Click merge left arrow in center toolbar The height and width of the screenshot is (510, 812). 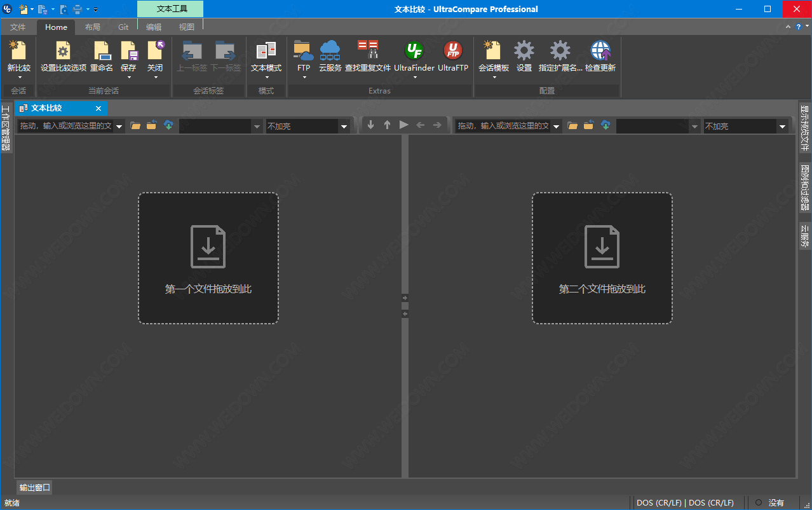(x=421, y=125)
